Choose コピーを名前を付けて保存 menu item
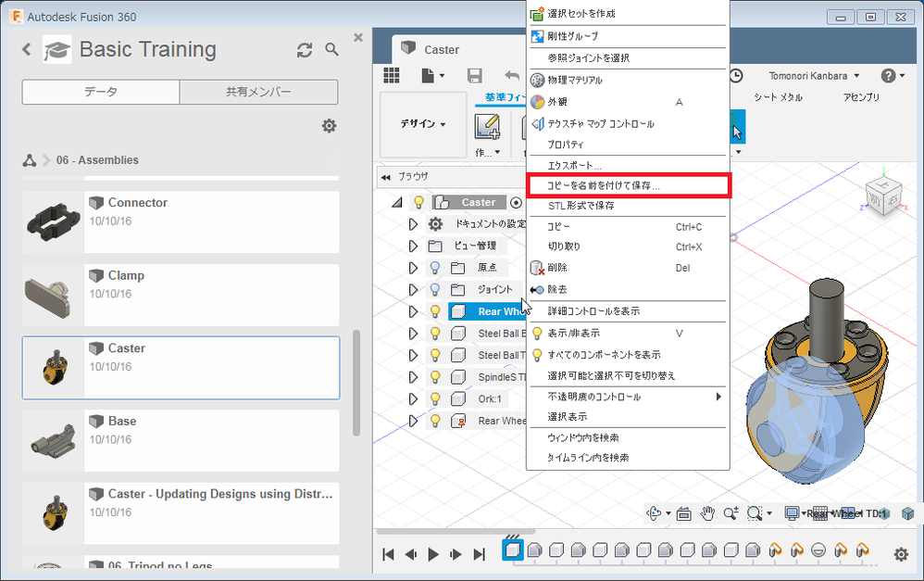Viewport: 924px width, 581px height. coord(628,185)
